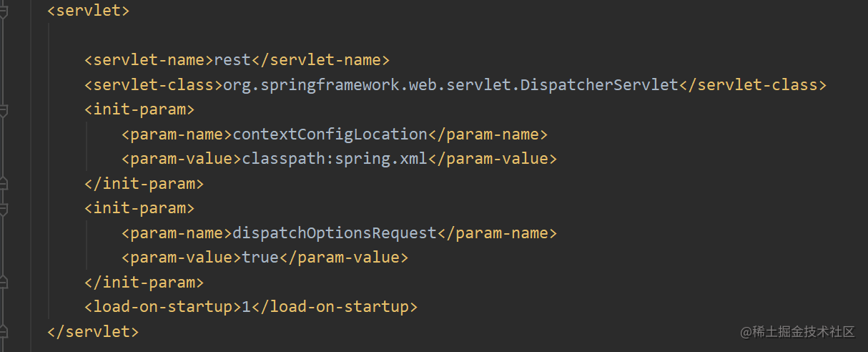Click the 'true' param value
Viewport: 868px width, 352px height.
(x=260, y=258)
